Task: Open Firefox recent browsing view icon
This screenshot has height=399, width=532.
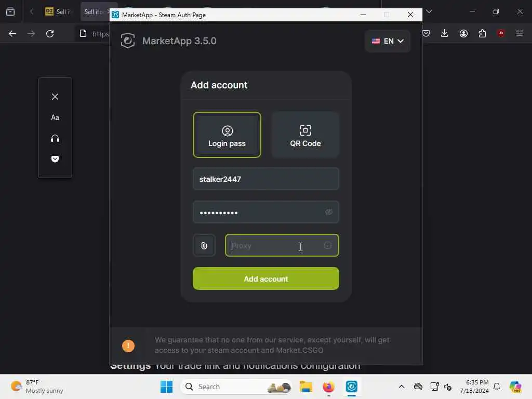Action: 10,11
